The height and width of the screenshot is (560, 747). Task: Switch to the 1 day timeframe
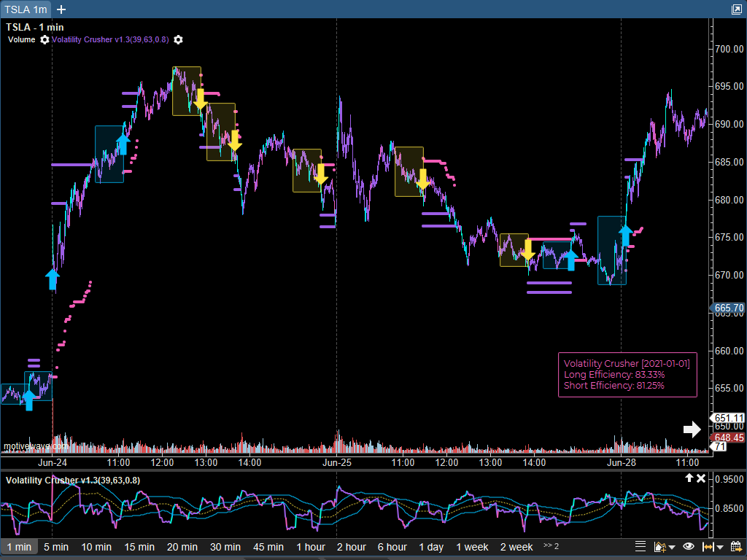click(x=432, y=547)
